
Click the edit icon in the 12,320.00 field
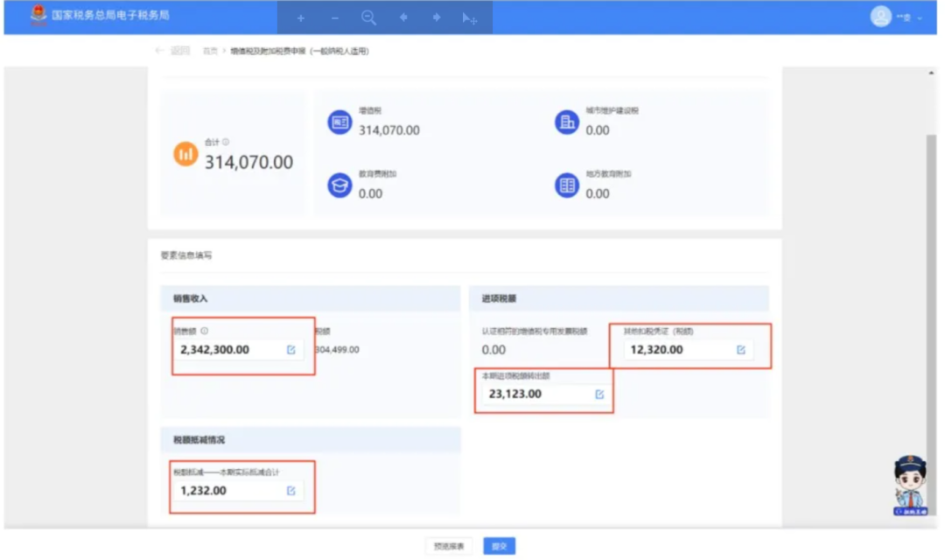[x=741, y=350]
